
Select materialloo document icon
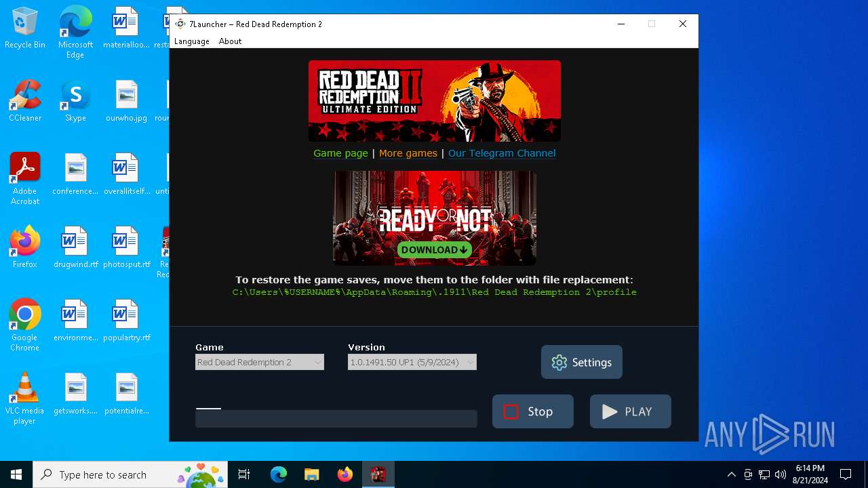tap(126, 28)
